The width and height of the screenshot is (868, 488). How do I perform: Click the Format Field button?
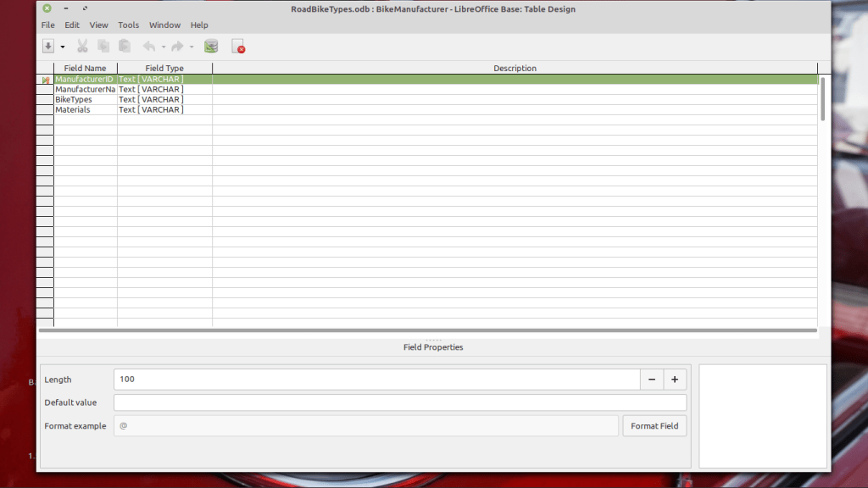(x=654, y=426)
